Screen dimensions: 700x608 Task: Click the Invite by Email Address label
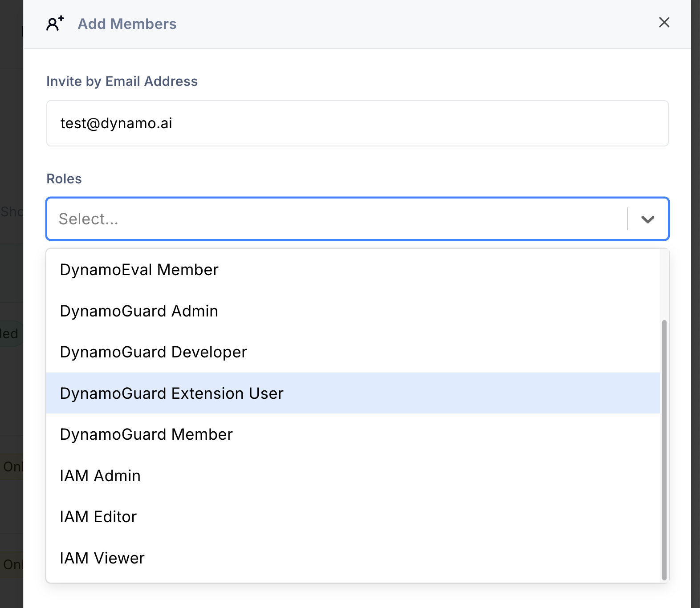(122, 81)
